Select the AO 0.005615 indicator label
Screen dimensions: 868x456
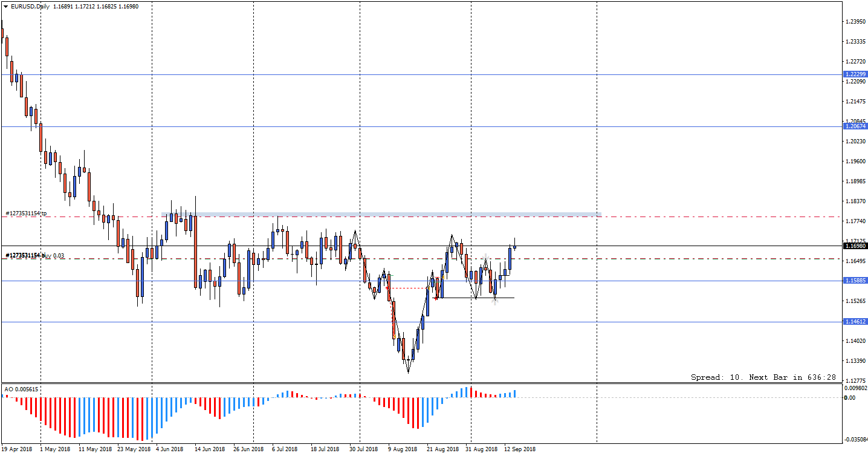(21, 389)
